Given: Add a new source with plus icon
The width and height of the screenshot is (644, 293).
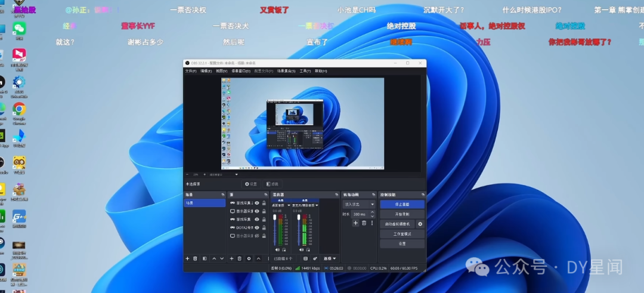Looking at the screenshot, I should (x=231, y=258).
